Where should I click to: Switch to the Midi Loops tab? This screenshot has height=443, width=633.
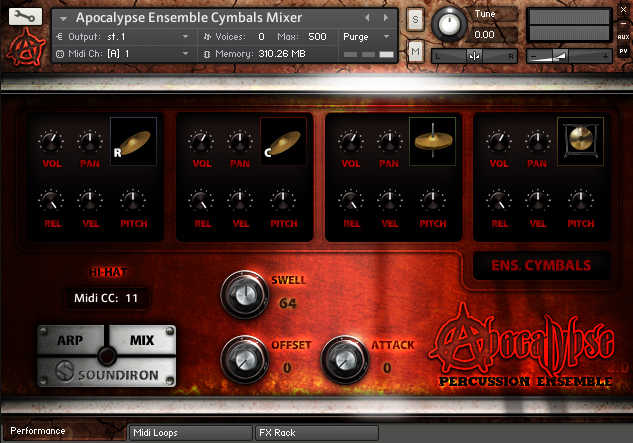pyautogui.click(x=191, y=433)
